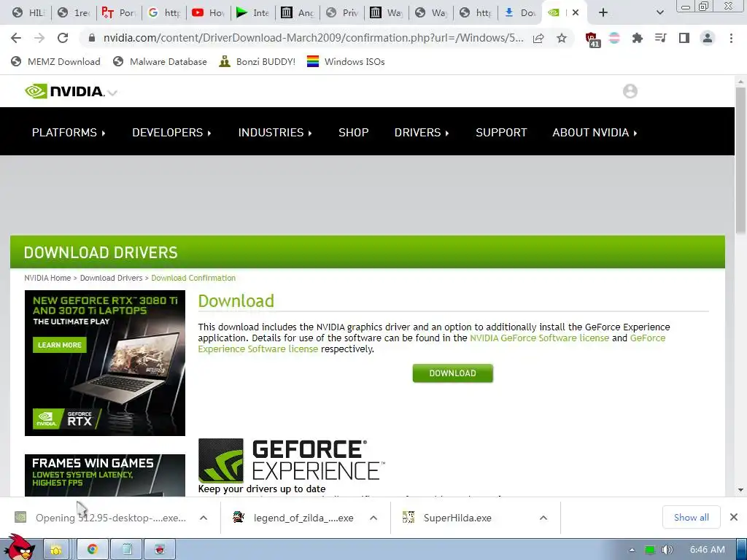Open the Angry Birds start button

[19, 548]
